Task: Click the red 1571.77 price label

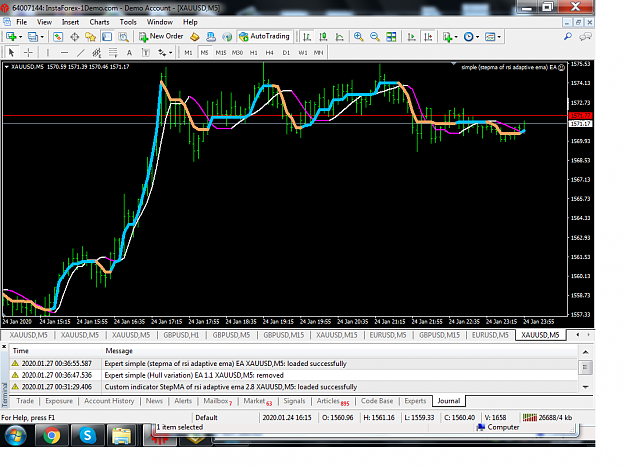Action: coord(580,116)
